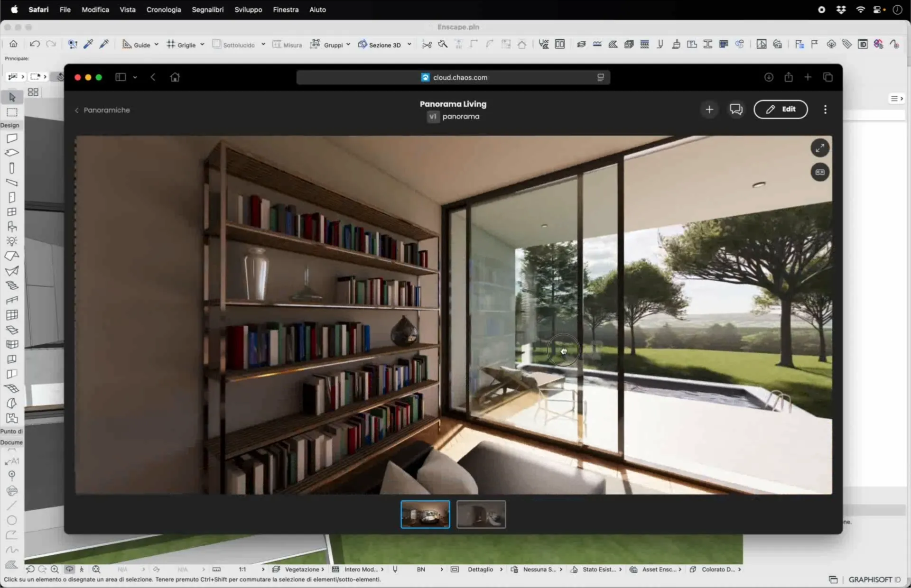The image size is (911, 588).
Task: Click the fullscreen expand icon on panorama
Action: (819, 148)
